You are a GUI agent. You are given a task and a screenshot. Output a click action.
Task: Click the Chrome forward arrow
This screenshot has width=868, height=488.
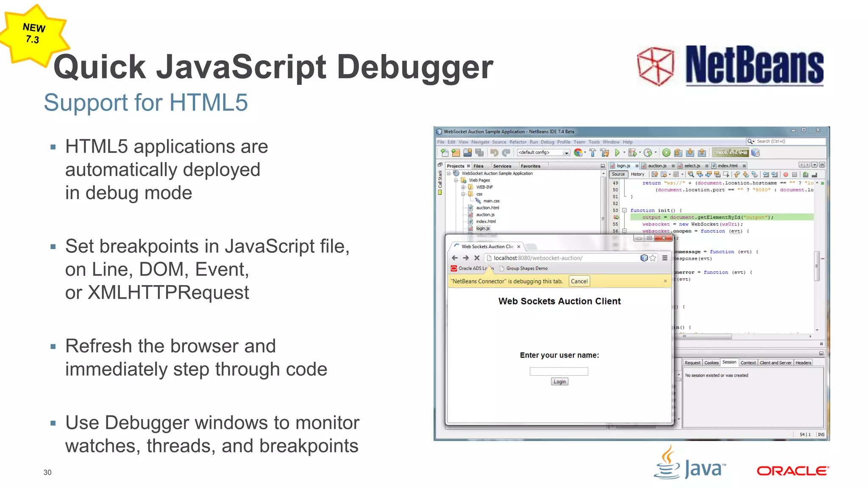[x=466, y=258]
